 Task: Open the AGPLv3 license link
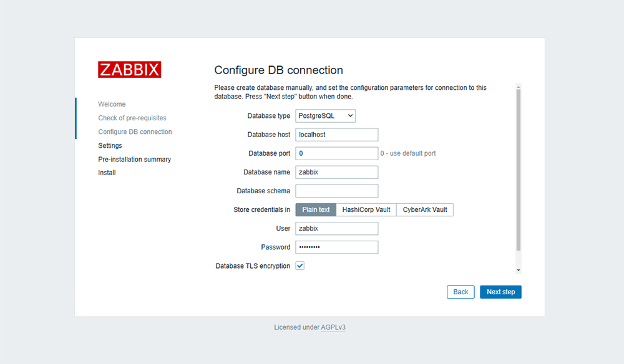[x=333, y=327]
